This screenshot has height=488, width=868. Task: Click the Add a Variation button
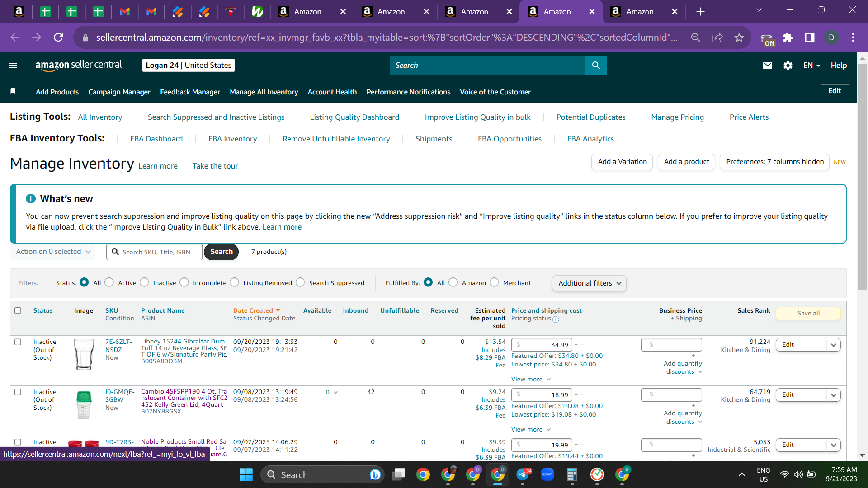(x=622, y=162)
